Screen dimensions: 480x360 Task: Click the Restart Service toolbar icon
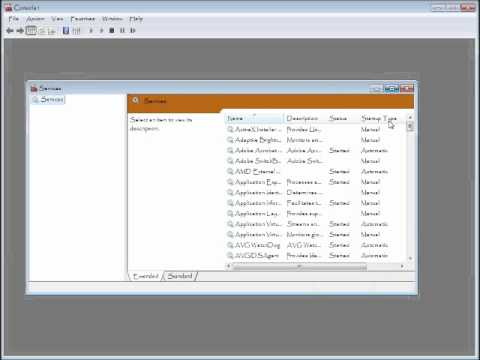tap(132, 31)
